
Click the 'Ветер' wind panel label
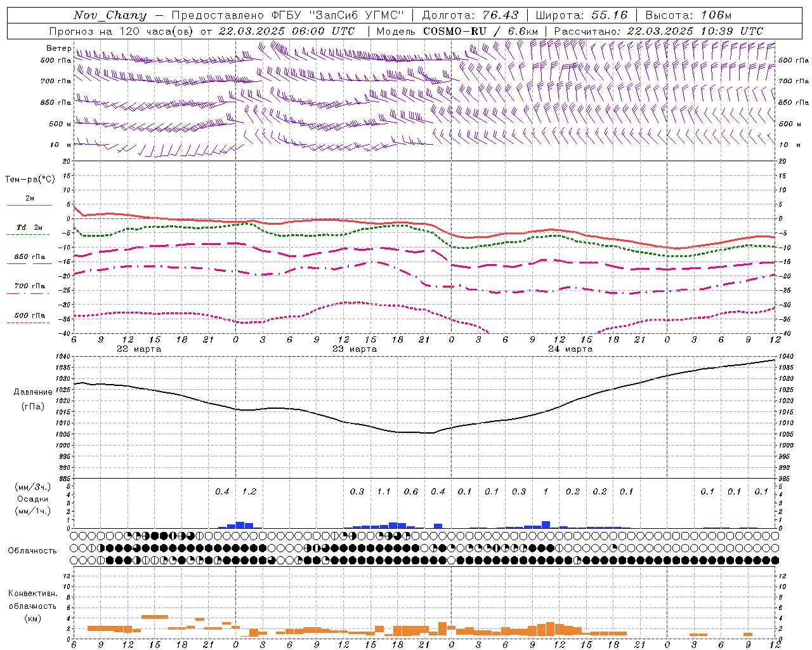[x=58, y=48]
